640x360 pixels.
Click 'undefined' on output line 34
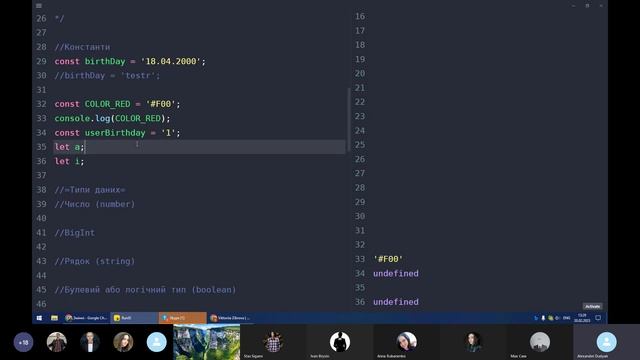coord(396,273)
